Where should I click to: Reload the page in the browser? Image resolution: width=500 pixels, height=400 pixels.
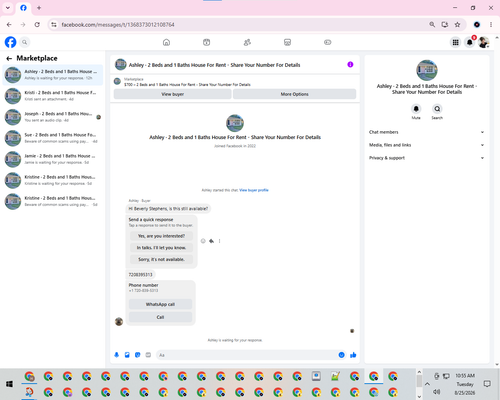(37, 25)
